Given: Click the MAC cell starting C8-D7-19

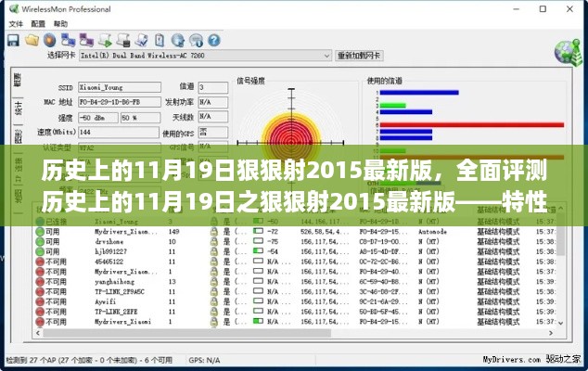Looking at the screenshot, I should coord(383,241).
